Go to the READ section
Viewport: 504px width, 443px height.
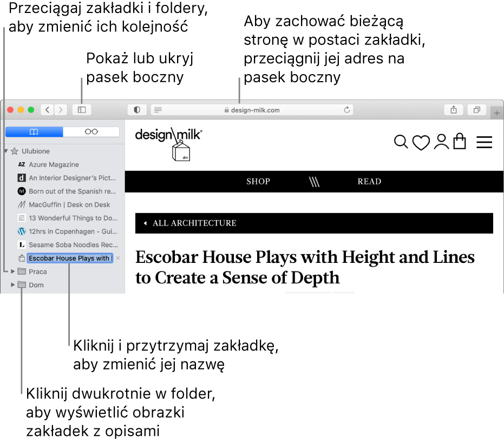click(x=369, y=182)
